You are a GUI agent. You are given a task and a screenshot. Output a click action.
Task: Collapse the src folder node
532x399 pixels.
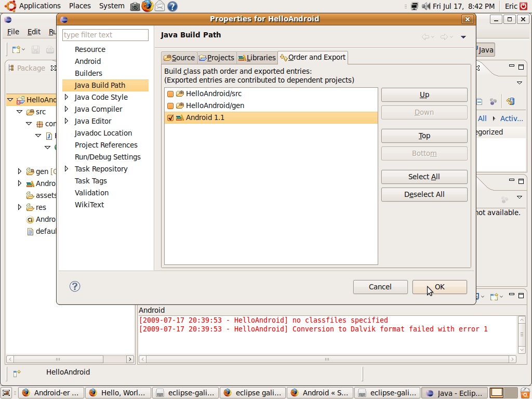tap(19, 112)
